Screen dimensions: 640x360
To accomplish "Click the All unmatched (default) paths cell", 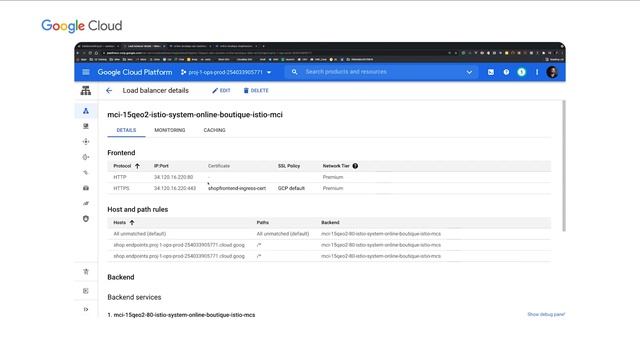I will [x=282, y=234].
